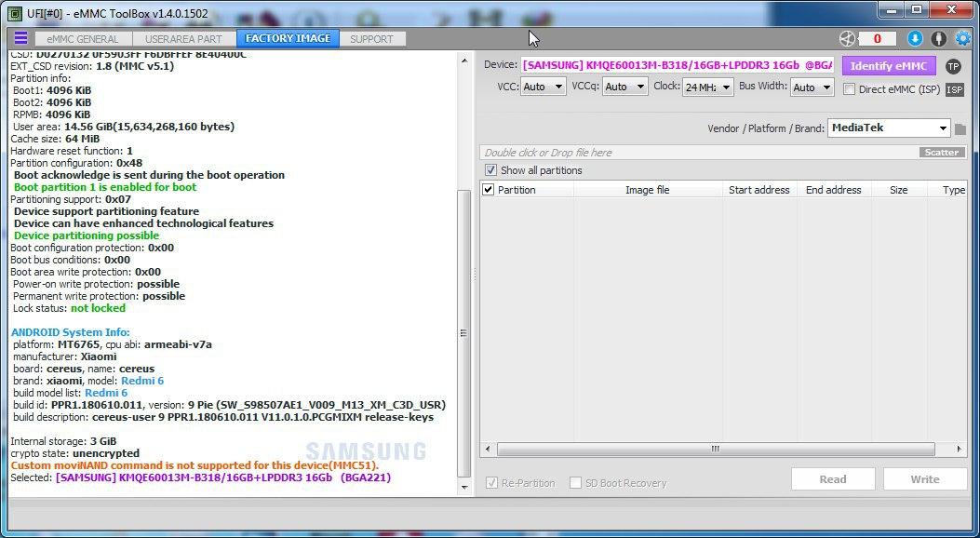Click the partition table horizontal scrollbar thumb
Viewport: 980px width, 538px height.
coord(716,450)
